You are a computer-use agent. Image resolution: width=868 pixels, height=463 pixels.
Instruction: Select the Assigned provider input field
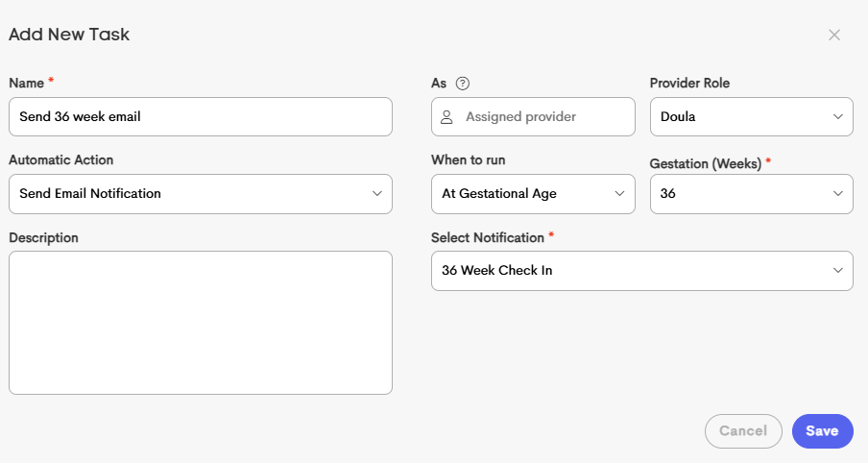point(533,117)
